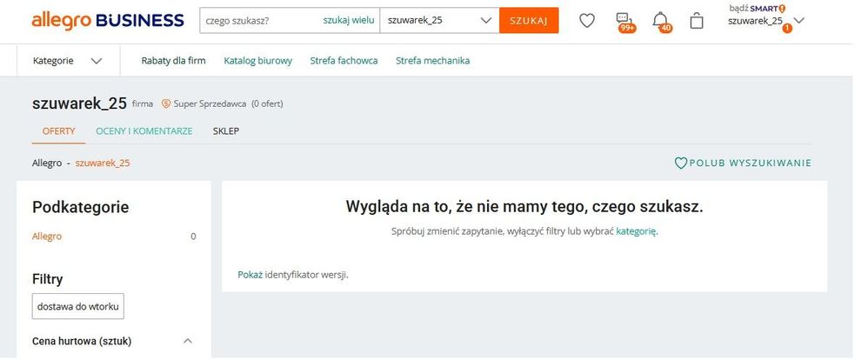Click the '(0 ofert)' count text

point(267,103)
